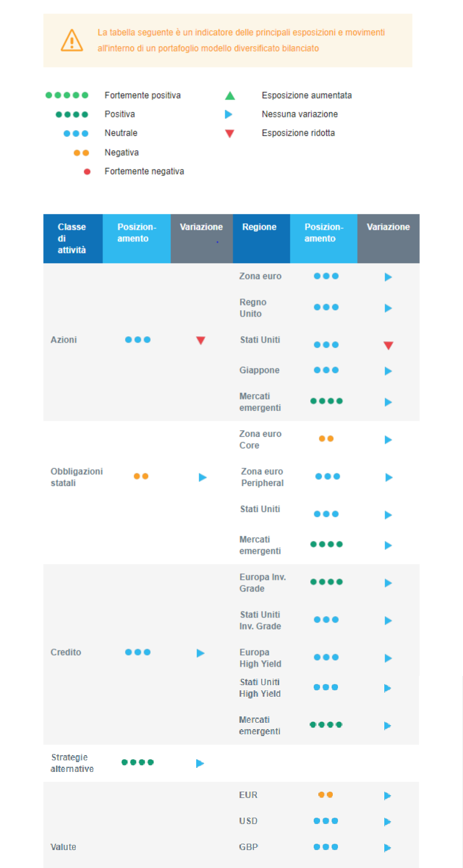
Task: Click the green dots for Strategie alternative
Action: (138, 762)
